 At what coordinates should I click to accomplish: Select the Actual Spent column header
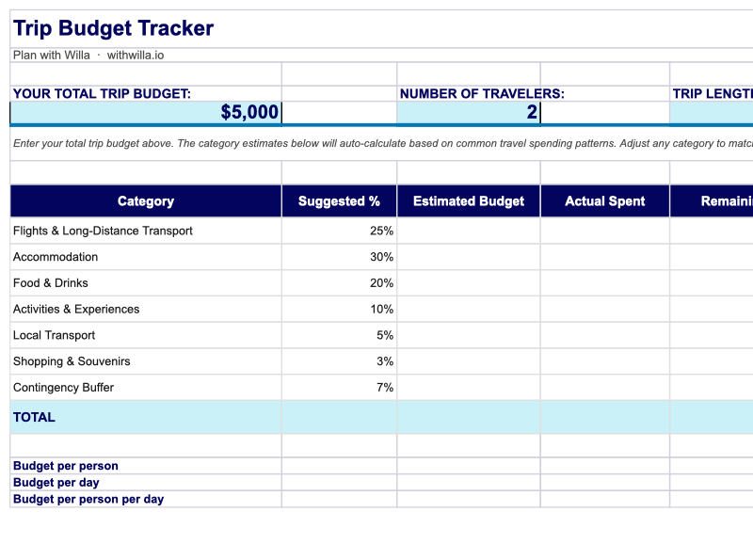[604, 201]
